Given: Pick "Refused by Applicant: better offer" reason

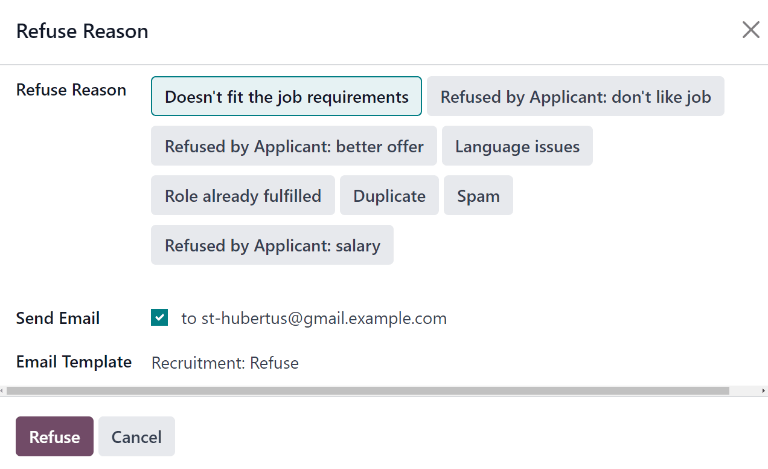Looking at the screenshot, I should tap(294, 146).
